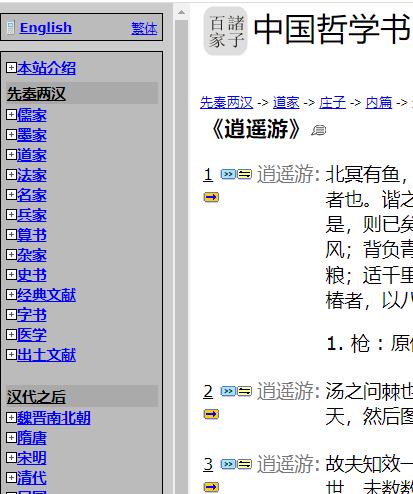This screenshot has height=494, width=413.
Task: Expand the 医学 plus box
Action: tap(11, 335)
